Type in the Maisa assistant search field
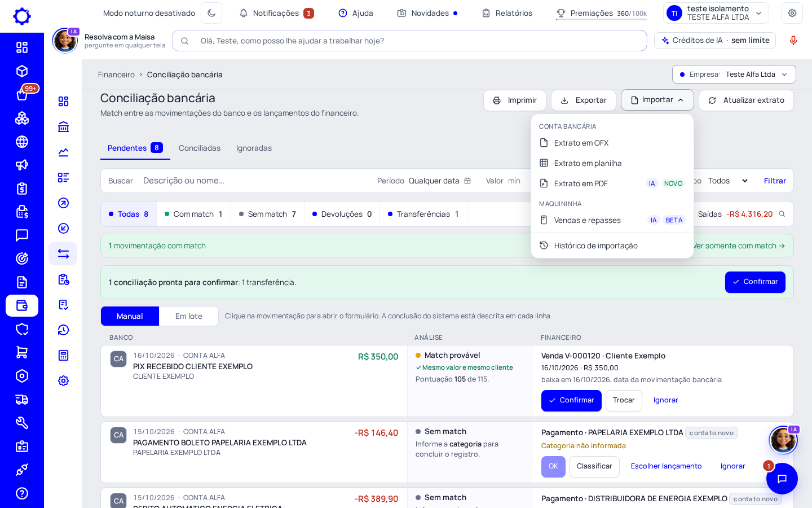This screenshot has height=508, width=812. (409, 41)
